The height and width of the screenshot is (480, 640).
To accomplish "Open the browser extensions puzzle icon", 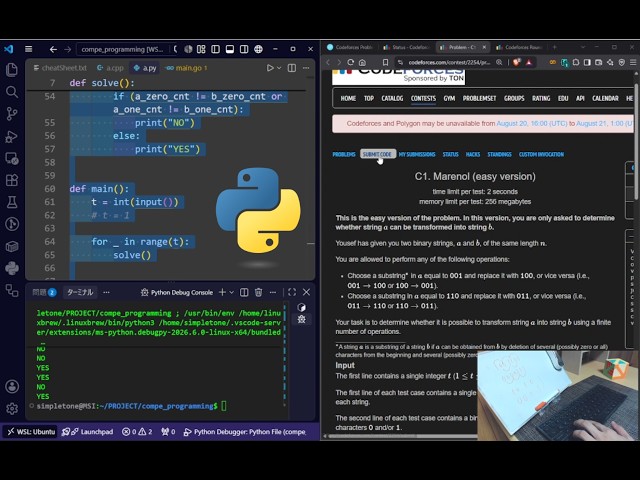I will tap(576, 62).
